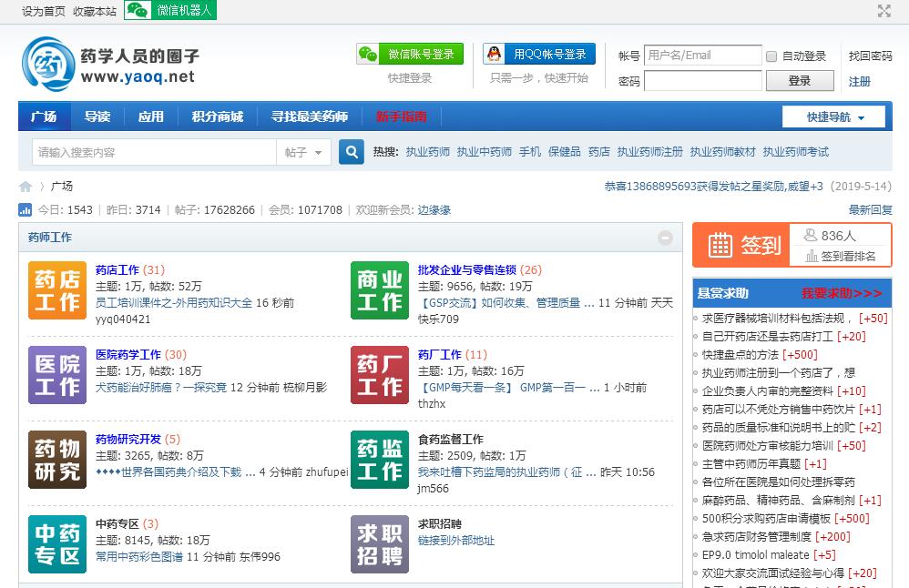Click the 登录 button
909x588 pixels.
tap(800, 81)
